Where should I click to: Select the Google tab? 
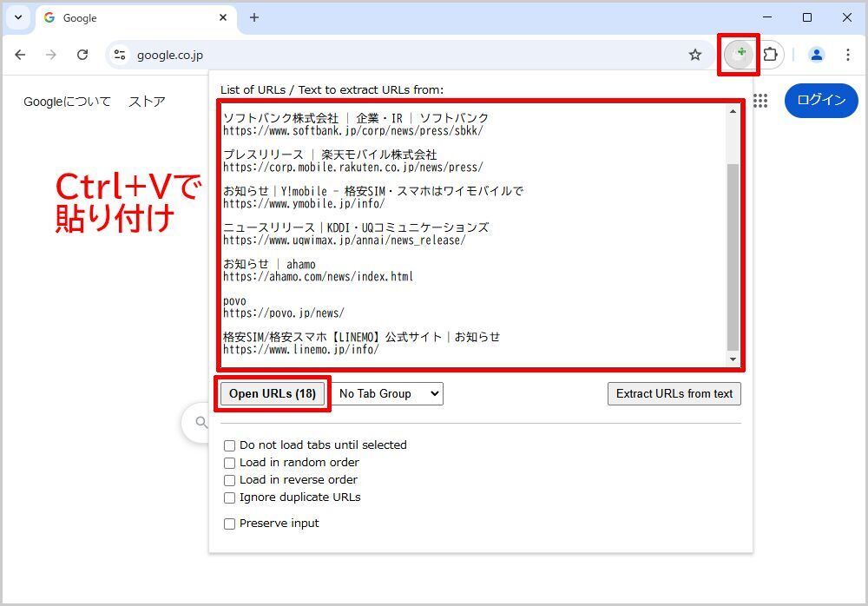pyautogui.click(x=136, y=17)
